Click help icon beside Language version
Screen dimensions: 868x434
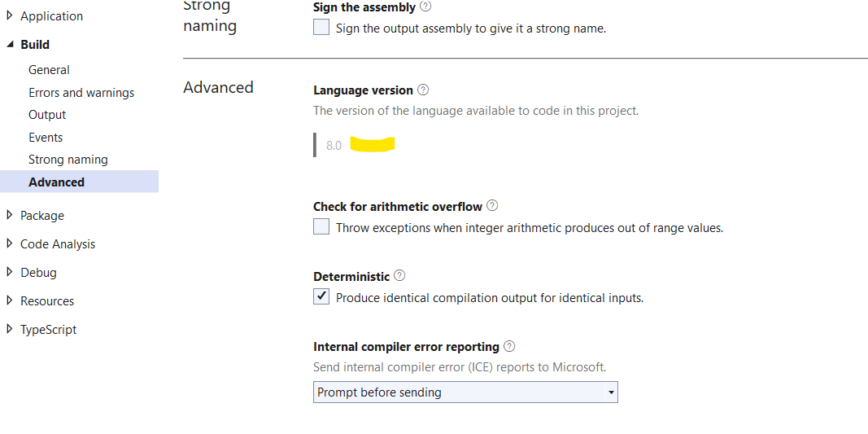(423, 90)
